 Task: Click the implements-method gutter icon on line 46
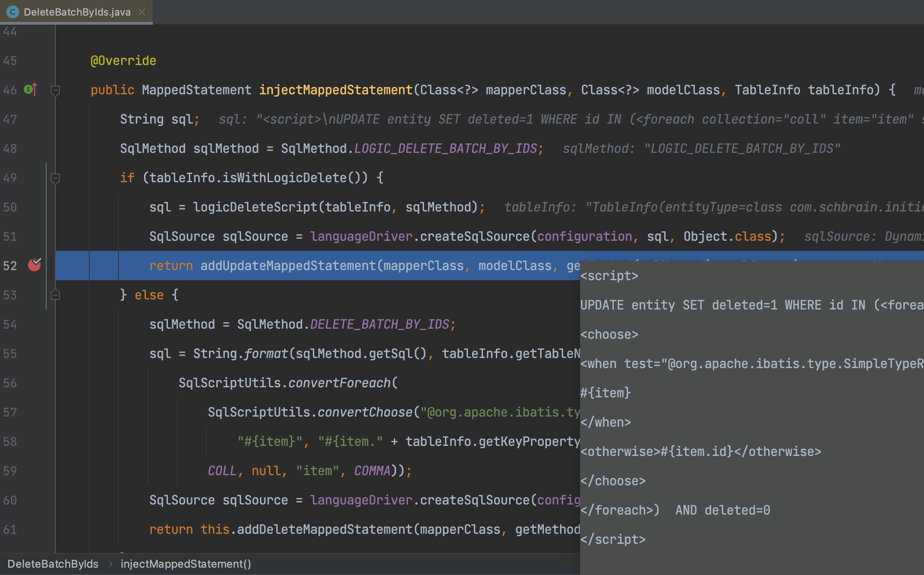click(x=31, y=89)
